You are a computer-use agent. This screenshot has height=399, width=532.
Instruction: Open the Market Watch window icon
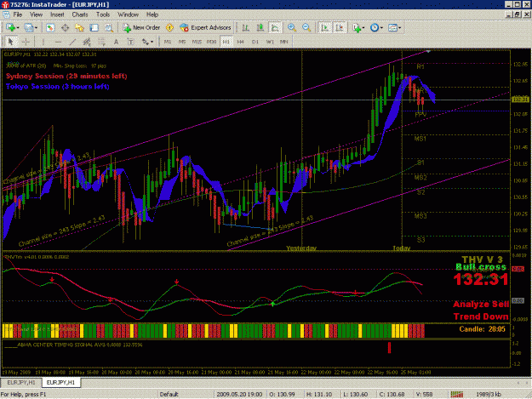click(x=50, y=28)
